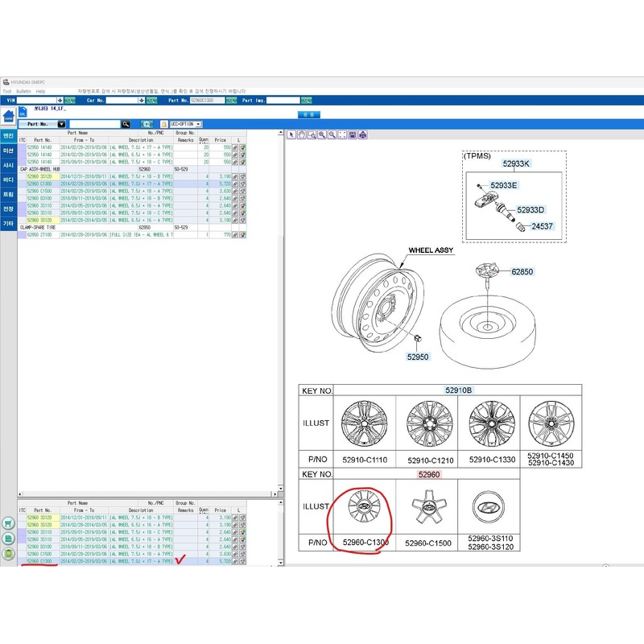The height and width of the screenshot is (644, 644).
Task: Activate the hand pan tool
Action: pyautogui.click(x=301, y=134)
